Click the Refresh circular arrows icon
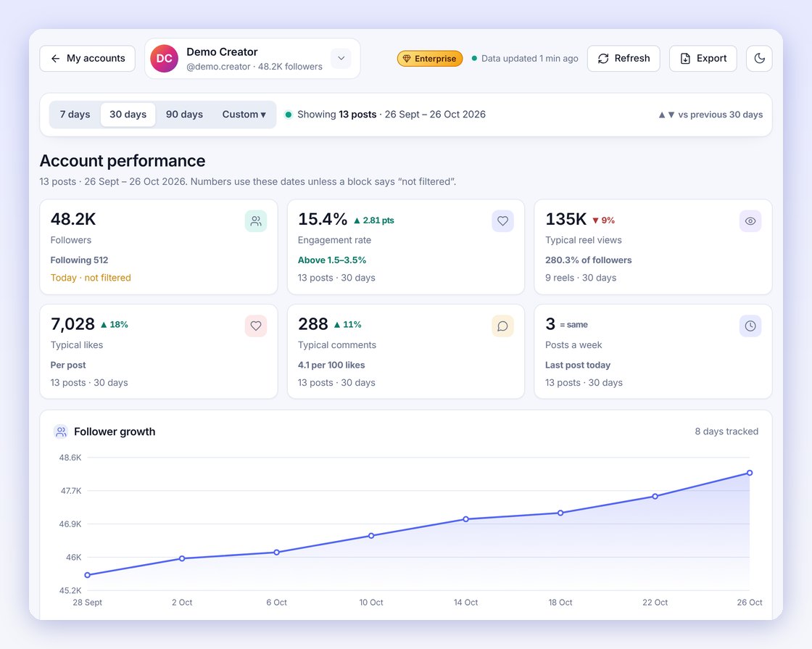The height and width of the screenshot is (649, 812). (603, 59)
